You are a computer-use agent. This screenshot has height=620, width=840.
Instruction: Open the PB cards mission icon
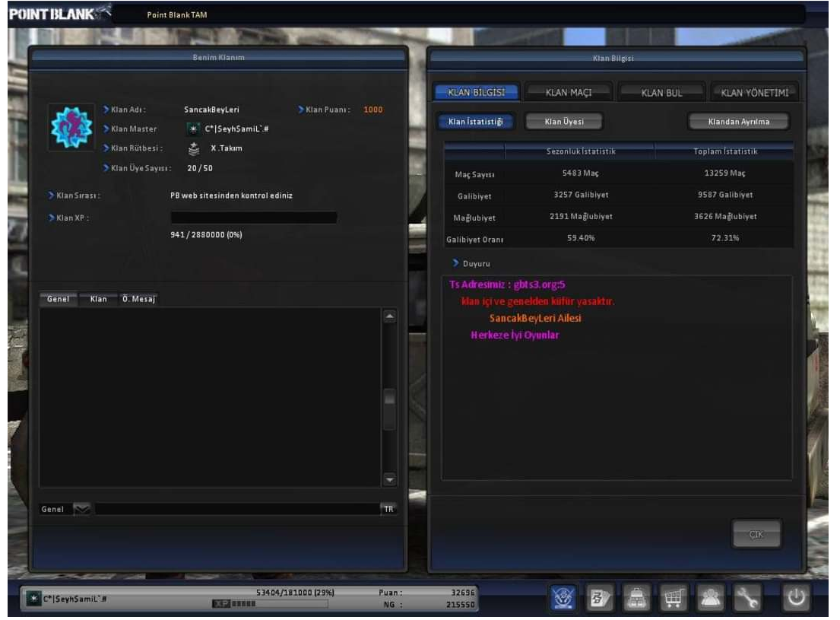point(600,597)
